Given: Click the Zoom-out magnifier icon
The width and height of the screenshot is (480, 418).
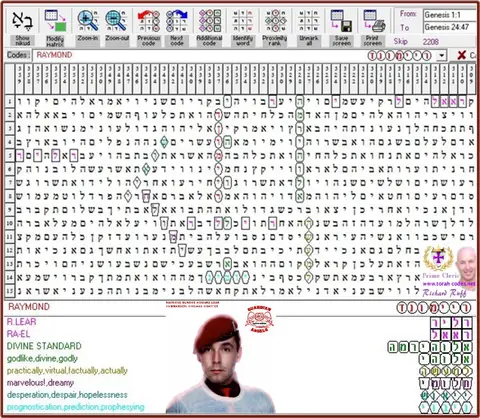Looking at the screenshot, I should (x=116, y=21).
